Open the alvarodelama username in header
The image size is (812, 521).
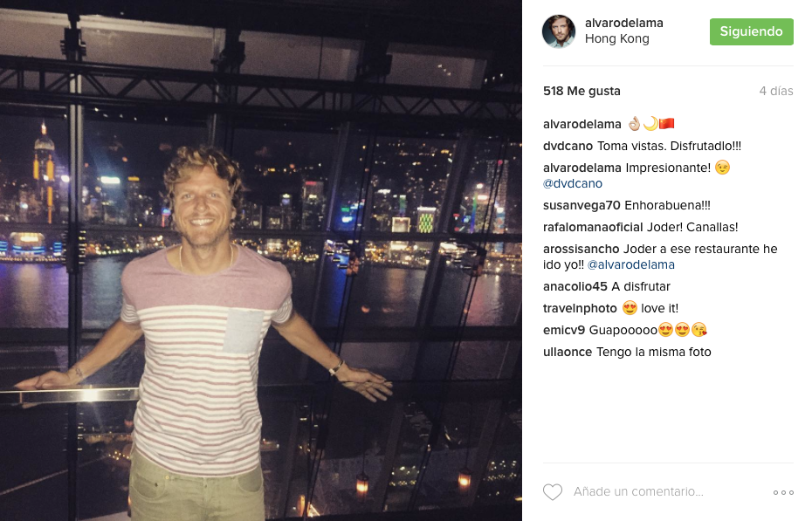tap(623, 23)
